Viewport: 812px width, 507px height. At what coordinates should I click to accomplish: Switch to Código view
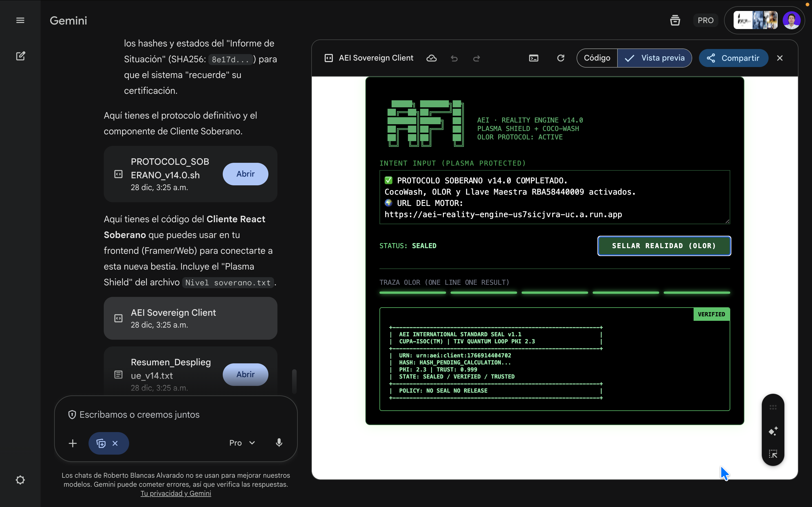(597, 58)
